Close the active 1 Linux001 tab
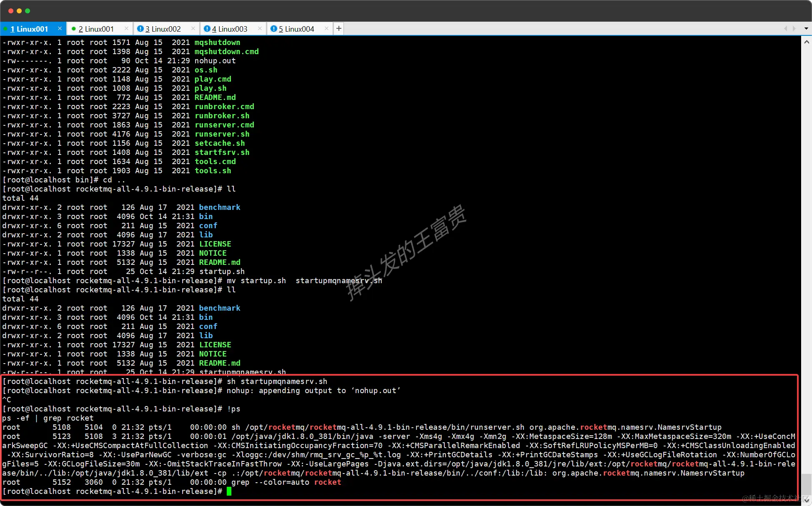This screenshot has width=812, height=506. [60, 28]
